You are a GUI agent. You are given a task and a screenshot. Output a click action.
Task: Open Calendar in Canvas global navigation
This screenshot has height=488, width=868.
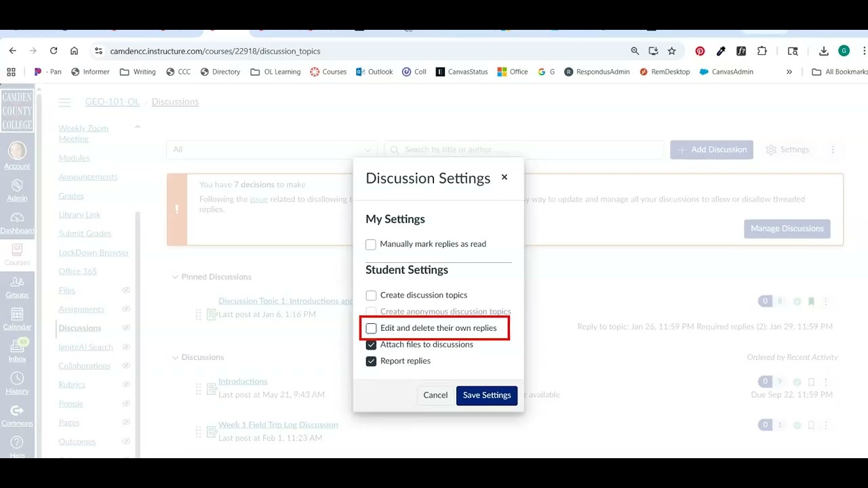click(17, 319)
